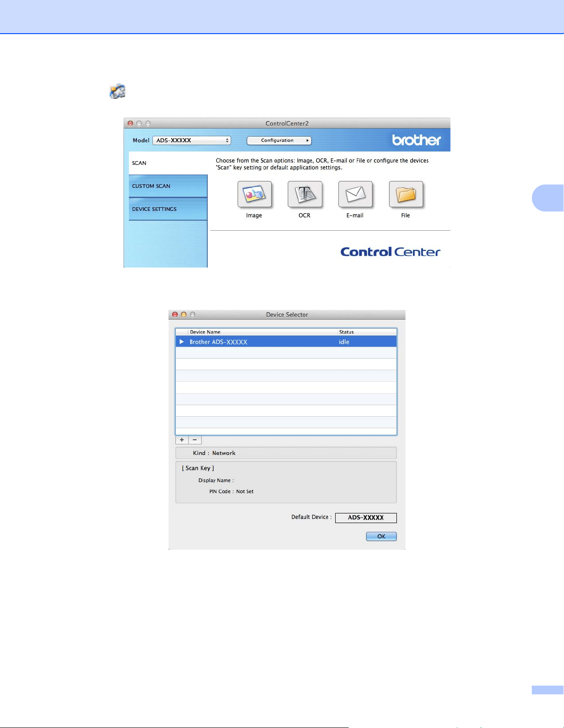Select the Brother ADS-XXXXX device row
Screen dimensions: 564x728
click(286, 342)
